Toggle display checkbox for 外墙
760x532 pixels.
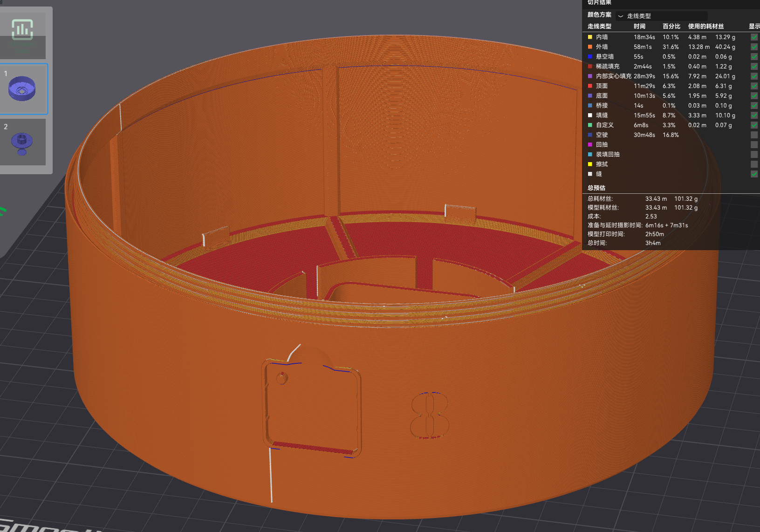754,47
